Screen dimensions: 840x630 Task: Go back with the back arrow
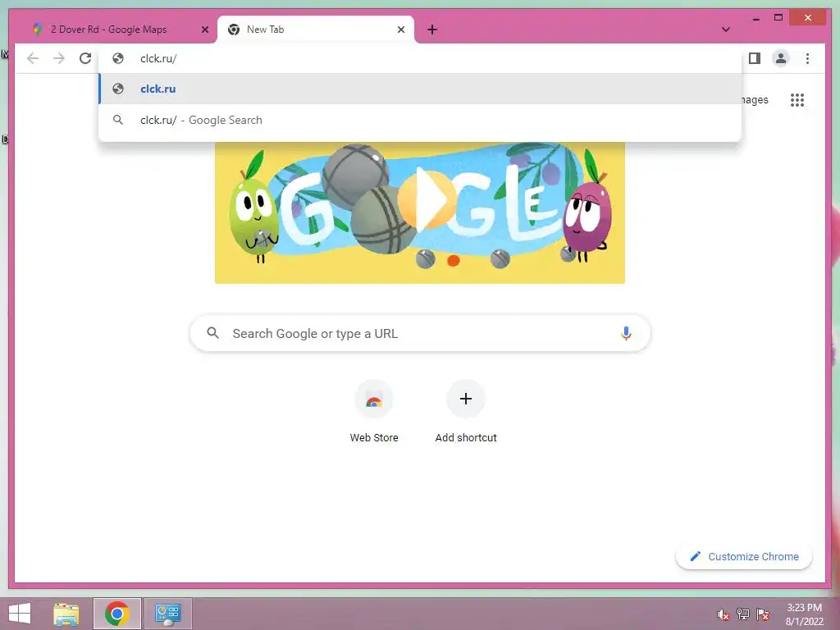click(33, 58)
